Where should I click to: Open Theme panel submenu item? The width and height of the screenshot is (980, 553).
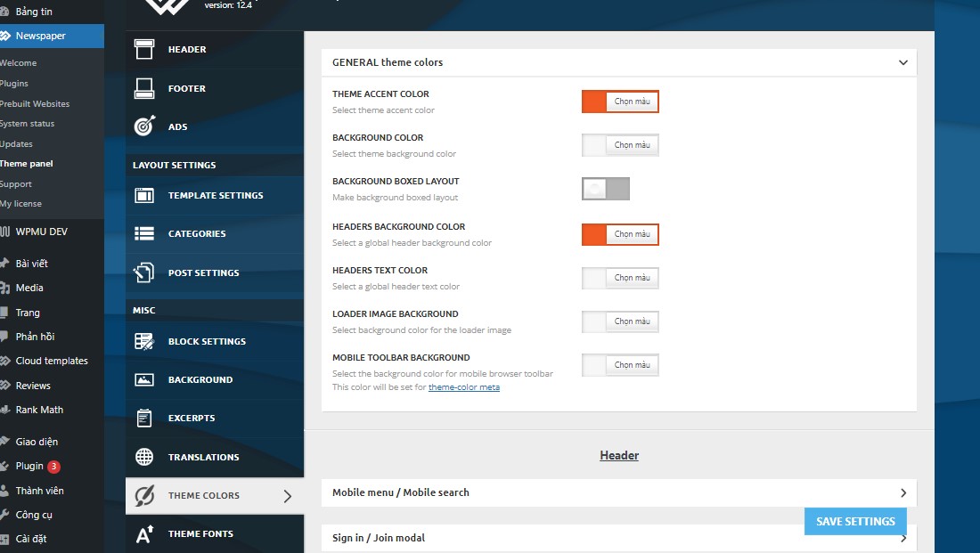point(26,164)
